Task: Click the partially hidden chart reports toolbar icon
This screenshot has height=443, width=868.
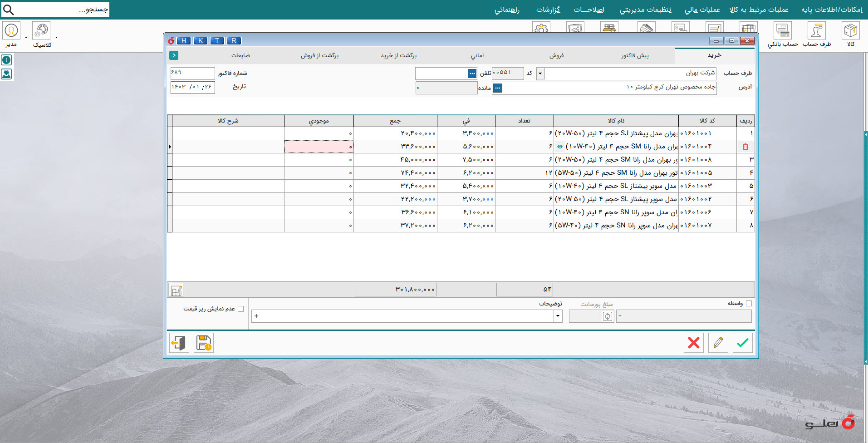Action: (575, 27)
